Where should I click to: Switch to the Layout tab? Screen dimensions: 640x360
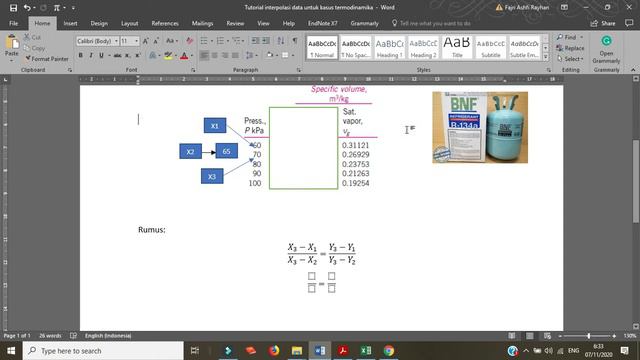pyautogui.click(x=130, y=23)
